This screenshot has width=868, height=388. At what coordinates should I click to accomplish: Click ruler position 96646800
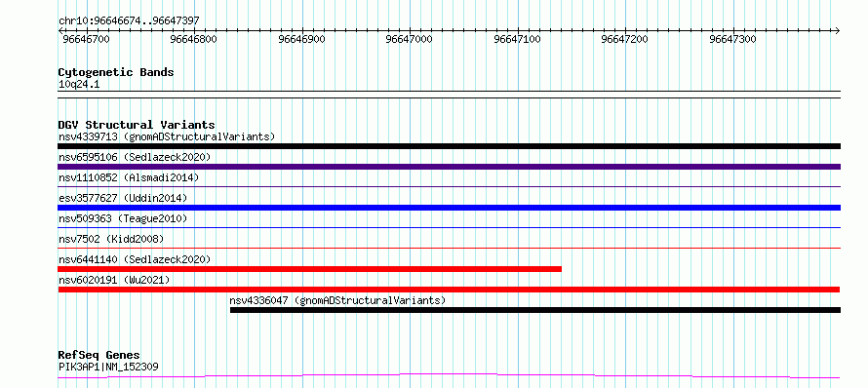click(194, 39)
